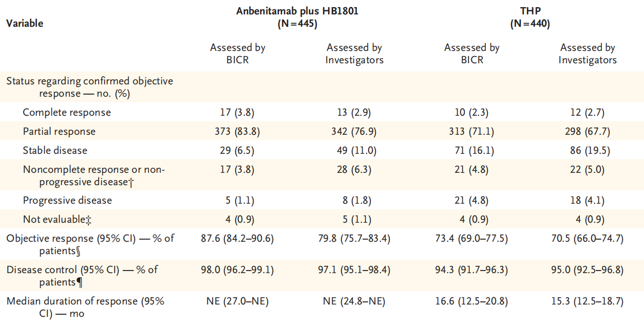This screenshot has height=323, width=644.
Task: Click the Partial response row label
Action: coord(59,131)
